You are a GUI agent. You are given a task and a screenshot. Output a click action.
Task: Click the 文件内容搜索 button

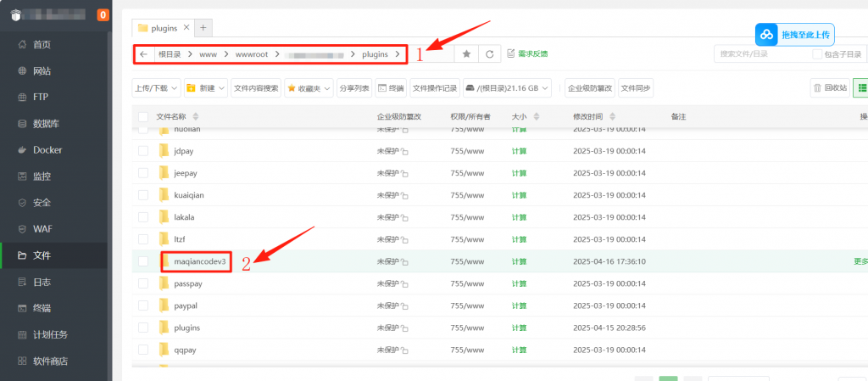coord(255,87)
